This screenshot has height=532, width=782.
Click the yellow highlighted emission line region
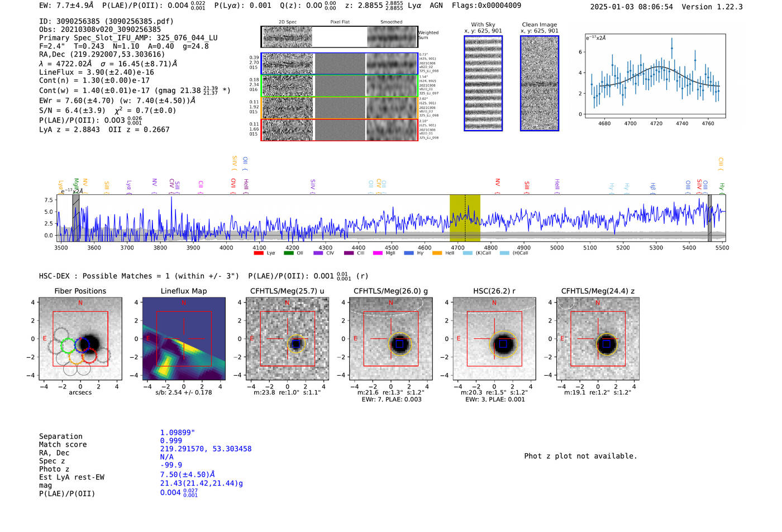point(465,218)
